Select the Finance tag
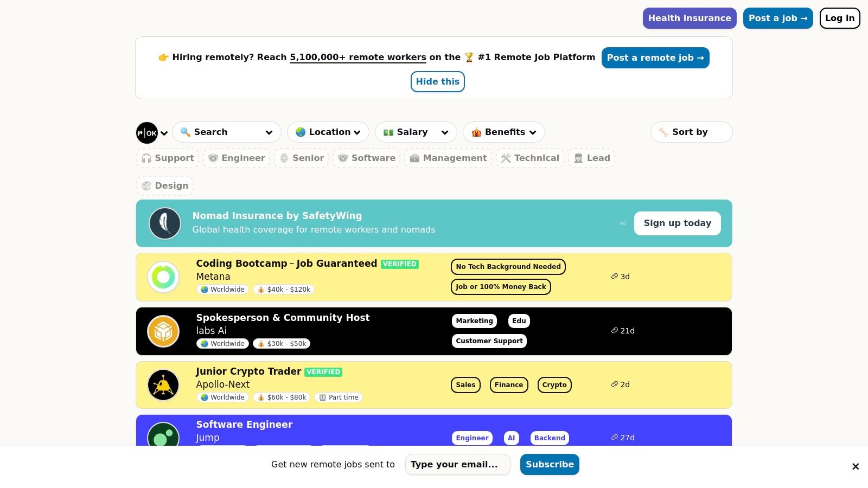This screenshot has height=488, width=868. coord(509,385)
